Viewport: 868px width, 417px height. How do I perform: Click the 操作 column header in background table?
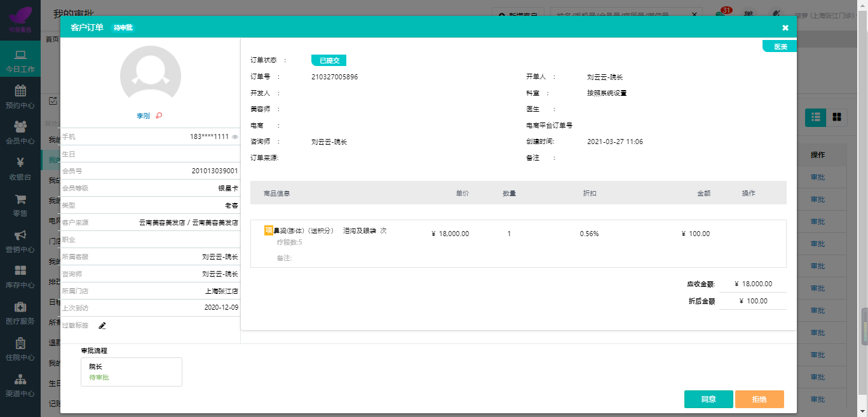pos(818,156)
